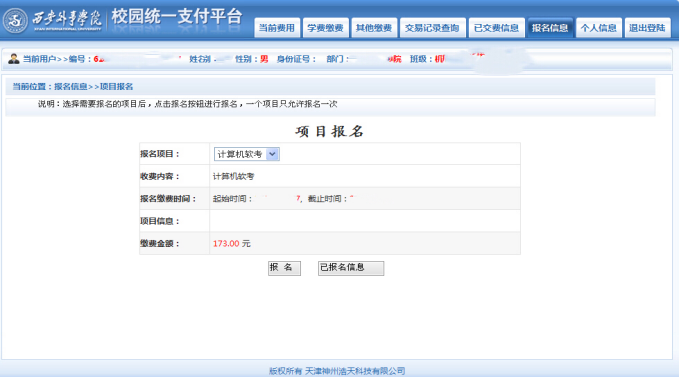The height and width of the screenshot is (377, 680).
Task: Click the 截止时间 text
Action: click(327, 199)
